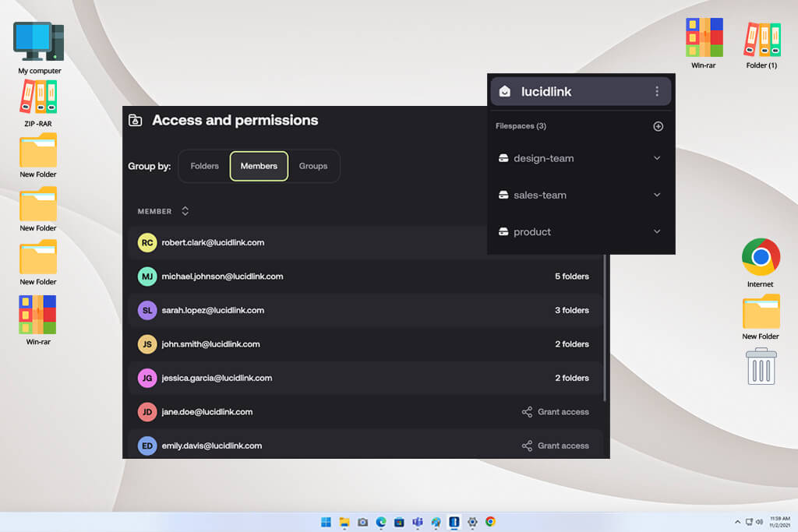Click the MJ avatar for michael.johnson

(x=147, y=277)
